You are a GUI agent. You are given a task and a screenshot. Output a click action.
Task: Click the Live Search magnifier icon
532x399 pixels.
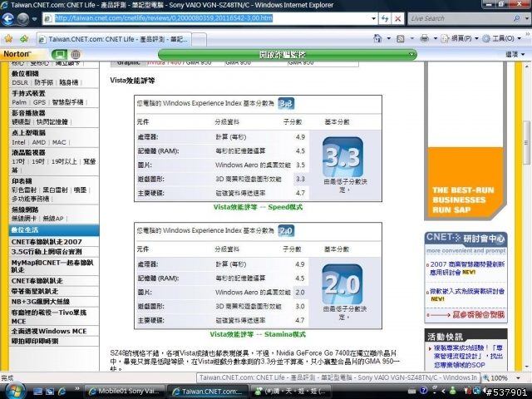(x=517, y=18)
